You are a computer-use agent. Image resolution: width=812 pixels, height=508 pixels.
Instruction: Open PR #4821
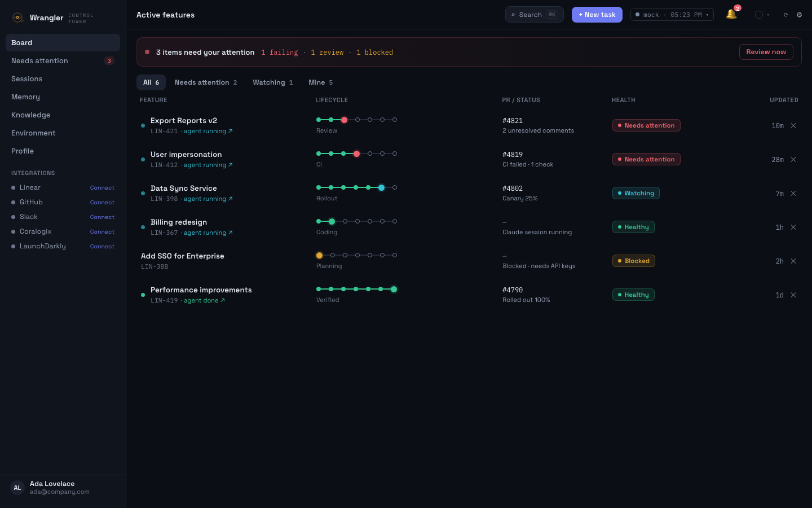(513, 121)
